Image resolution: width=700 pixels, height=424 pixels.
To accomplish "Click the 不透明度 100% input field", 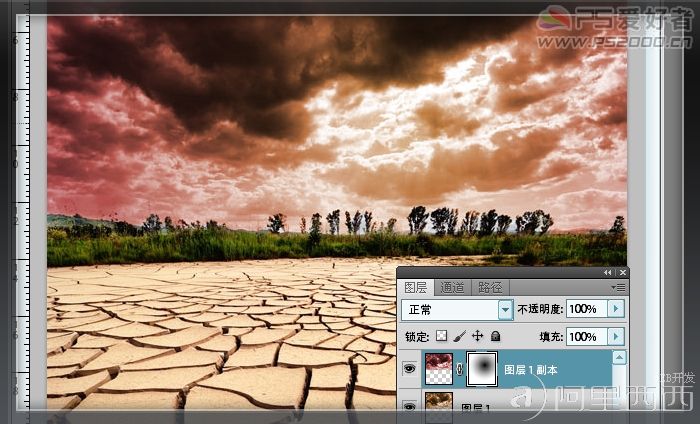I will 587,309.
